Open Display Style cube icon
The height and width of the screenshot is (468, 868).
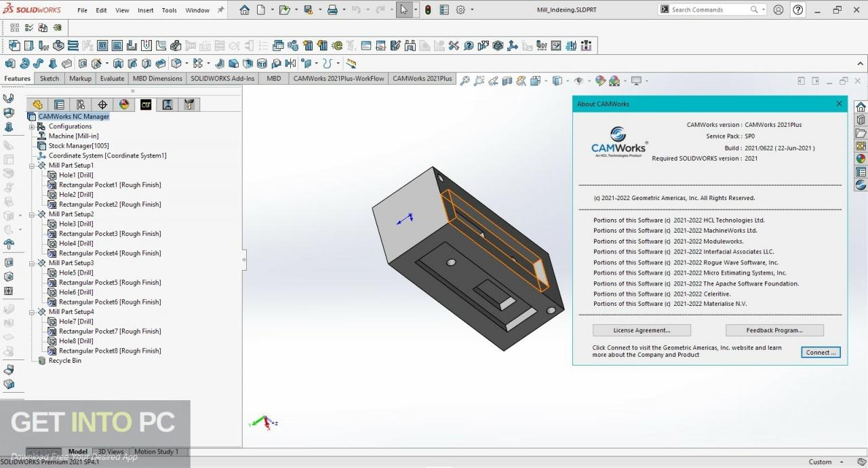pyautogui.click(x=557, y=81)
